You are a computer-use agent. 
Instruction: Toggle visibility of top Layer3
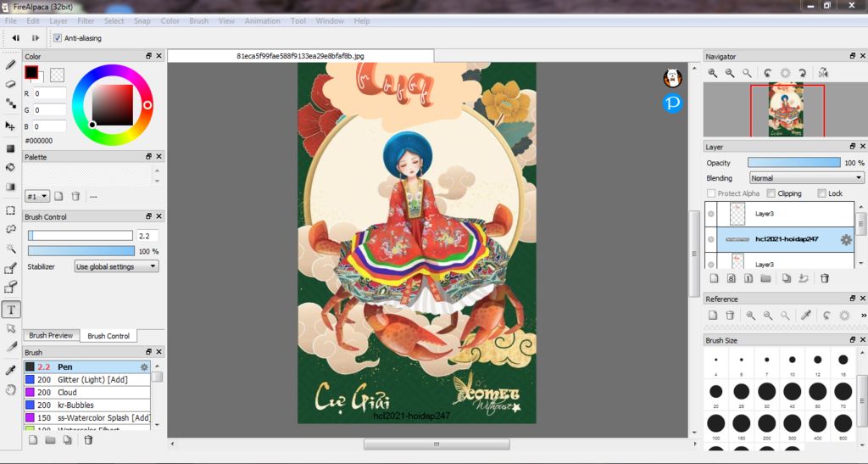(x=711, y=214)
